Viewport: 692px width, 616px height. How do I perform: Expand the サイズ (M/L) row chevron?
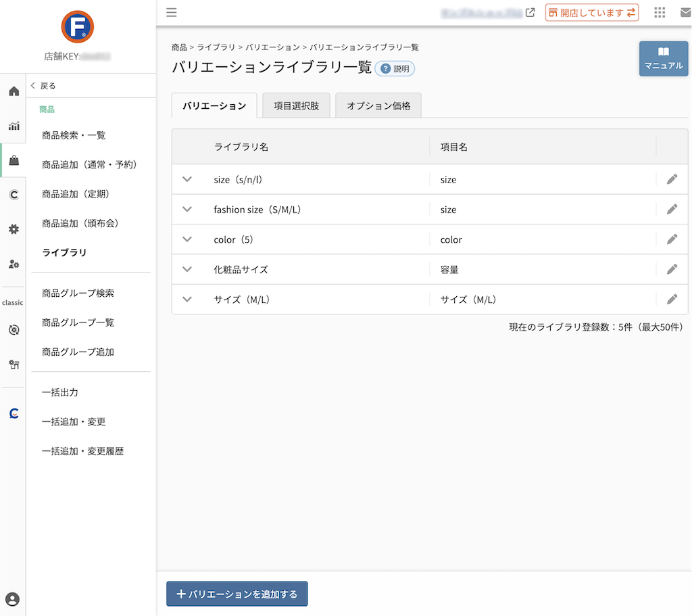point(187,300)
